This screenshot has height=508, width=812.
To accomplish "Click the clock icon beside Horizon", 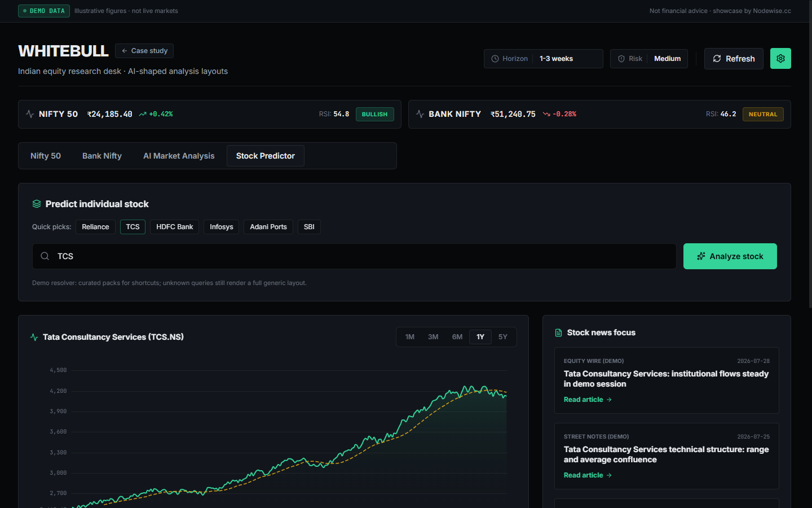I will (495, 59).
